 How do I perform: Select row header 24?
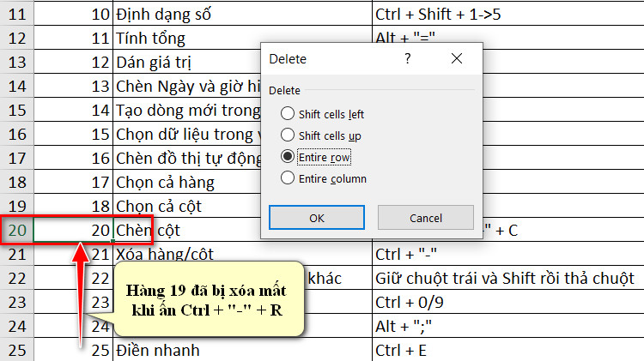pos(17,326)
